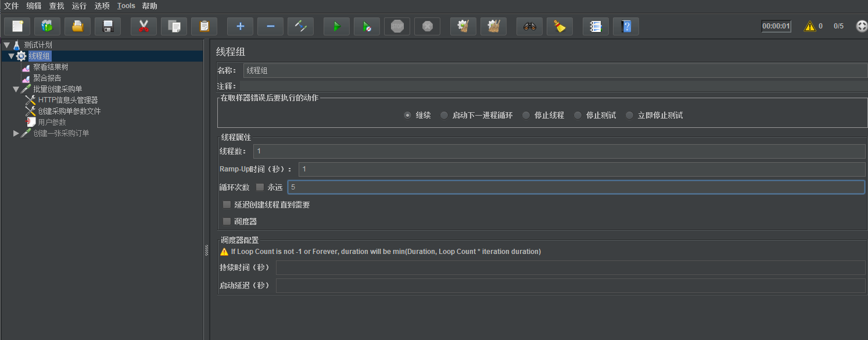The image size is (868, 340).
Task: Select the 继续 radio button
Action: tap(407, 115)
